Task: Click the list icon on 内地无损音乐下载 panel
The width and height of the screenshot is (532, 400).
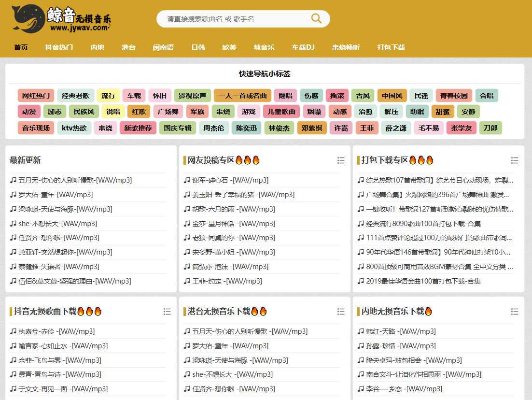Action: click(x=515, y=311)
